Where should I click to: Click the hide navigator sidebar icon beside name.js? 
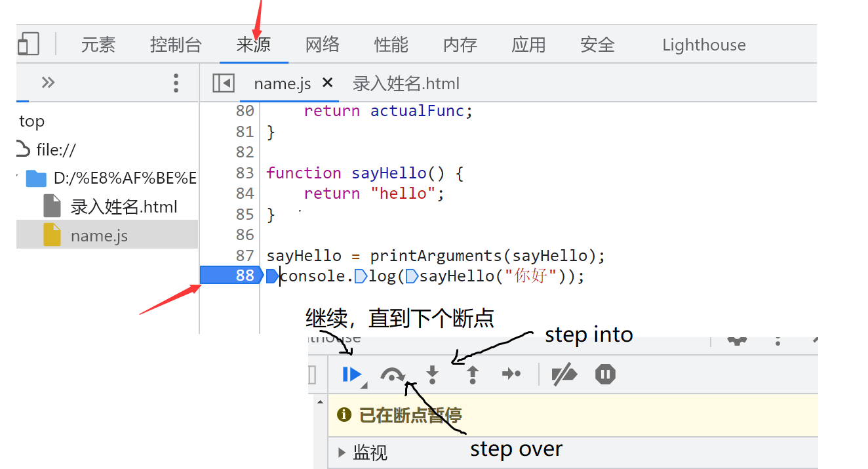[x=223, y=83]
